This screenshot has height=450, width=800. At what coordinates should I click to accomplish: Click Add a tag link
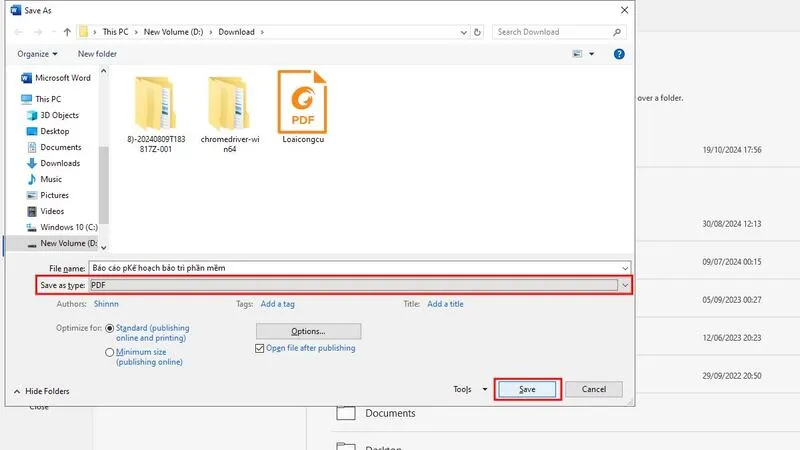278,304
